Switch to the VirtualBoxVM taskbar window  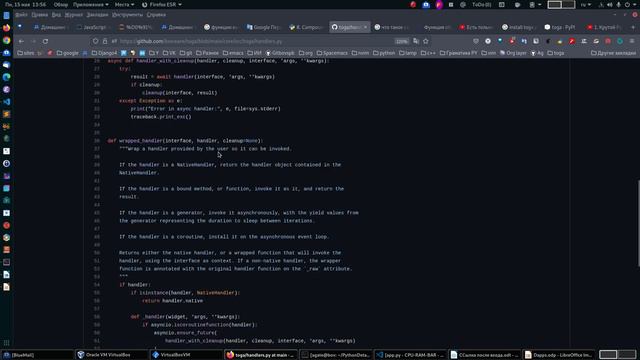click(186, 355)
